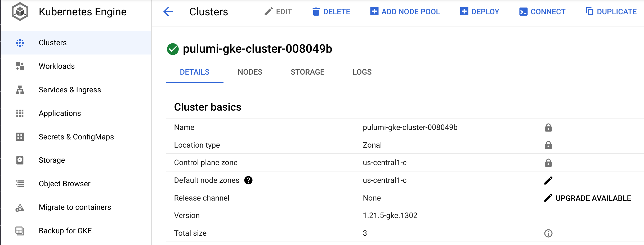Click the Kubernetes Engine title
Screen dimensions: 644x245
83,12
